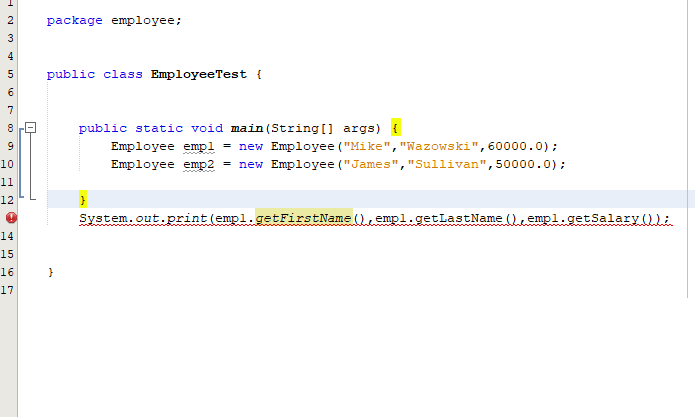Click the red error icon beside the System.out.print line
695x417 pixels.
tap(11, 218)
